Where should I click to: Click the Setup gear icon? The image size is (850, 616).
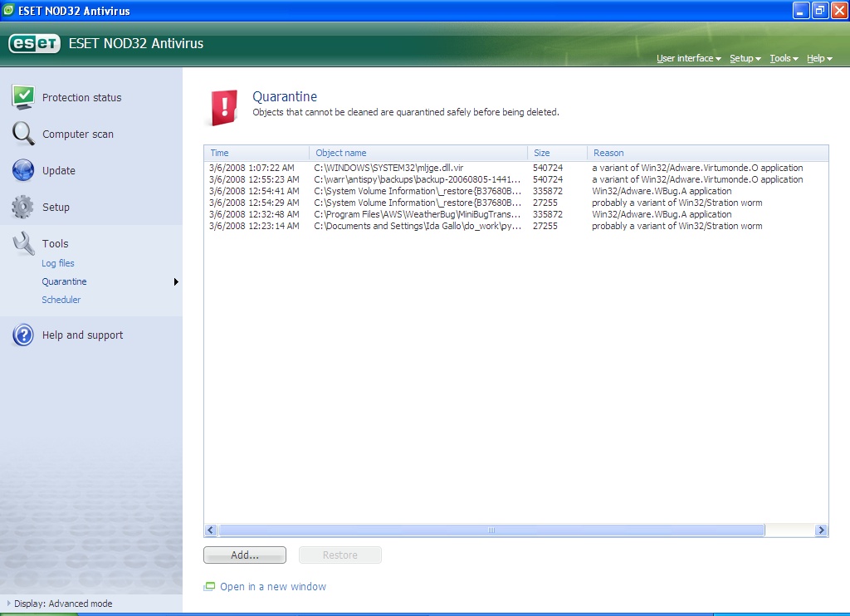22,207
